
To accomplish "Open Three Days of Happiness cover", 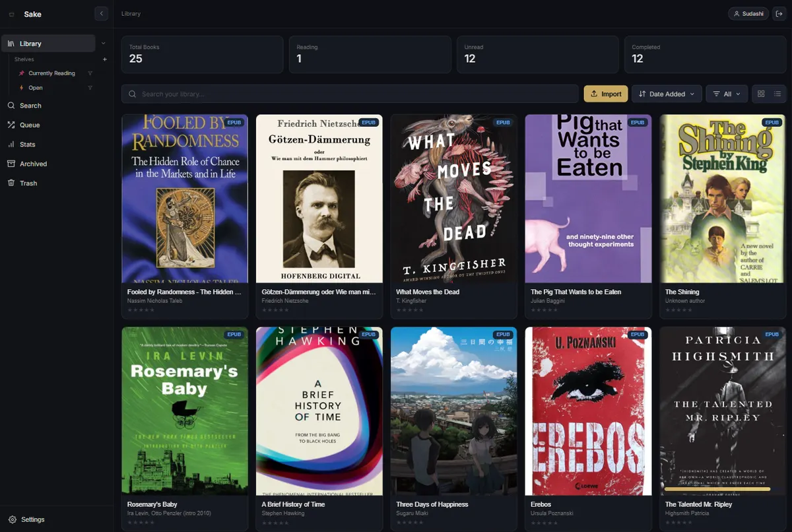I will point(454,411).
